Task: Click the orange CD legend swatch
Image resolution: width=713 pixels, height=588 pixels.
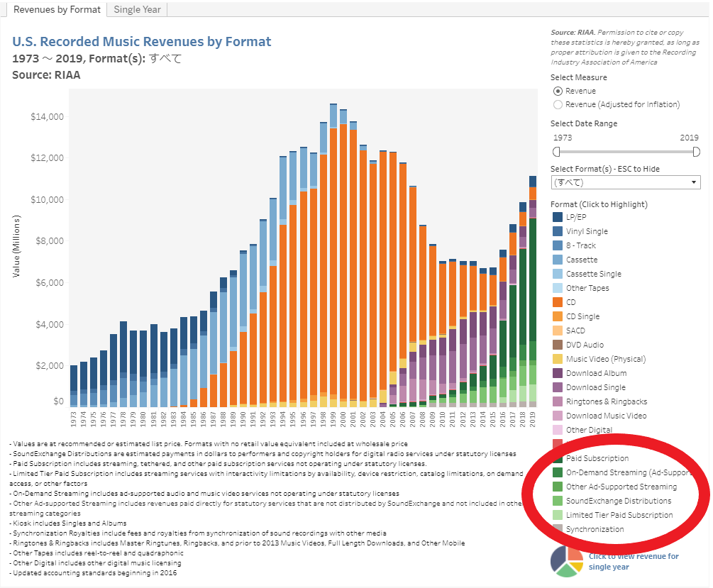Action: tap(557, 302)
